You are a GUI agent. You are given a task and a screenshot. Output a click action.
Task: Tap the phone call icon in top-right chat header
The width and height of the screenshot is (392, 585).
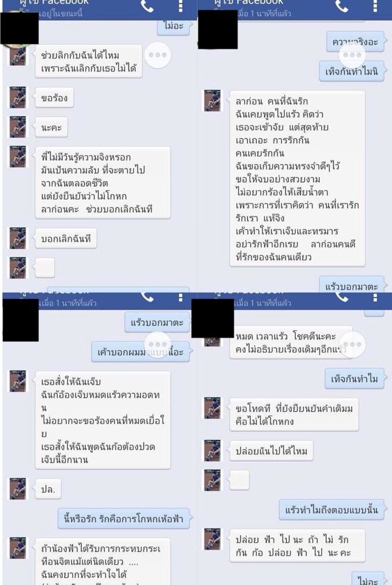pos(341,5)
